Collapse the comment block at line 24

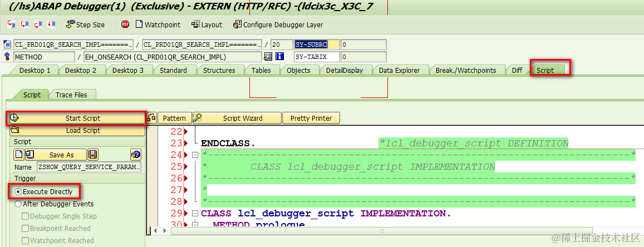point(195,155)
